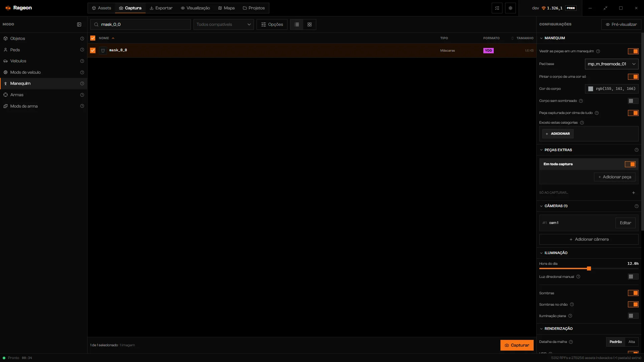Click the Capturar button
The image size is (644, 362).
click(x=517, y=345)
